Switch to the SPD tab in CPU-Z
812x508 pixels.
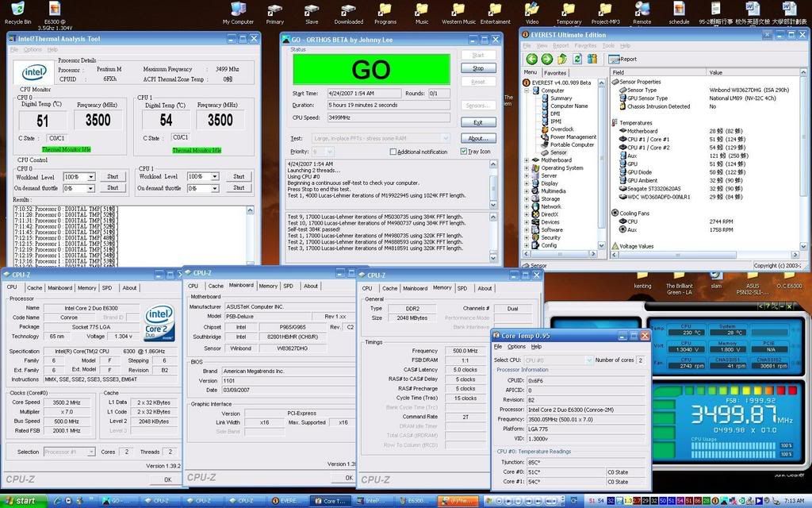(106, 288)
